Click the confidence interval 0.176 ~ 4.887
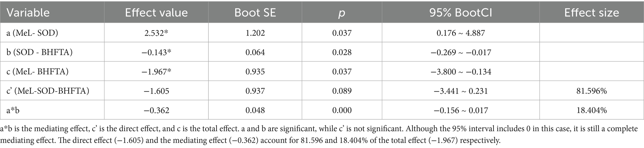The image size is (644, 148). click(460, 33)
